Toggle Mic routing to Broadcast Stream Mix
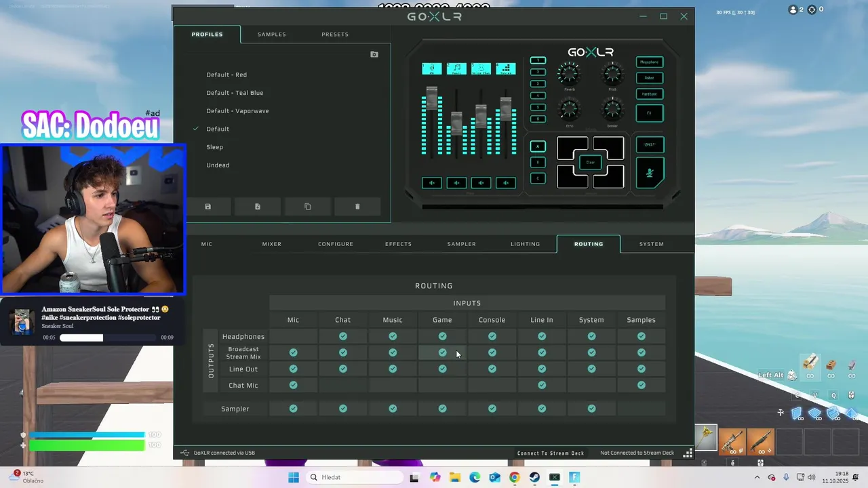 pyautogui.click(x=293, y=352)
